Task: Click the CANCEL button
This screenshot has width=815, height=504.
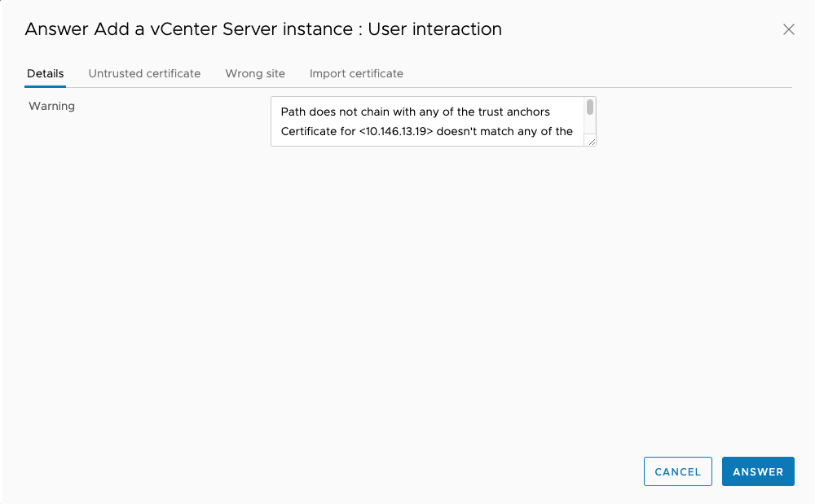Action: click(678, 471)
